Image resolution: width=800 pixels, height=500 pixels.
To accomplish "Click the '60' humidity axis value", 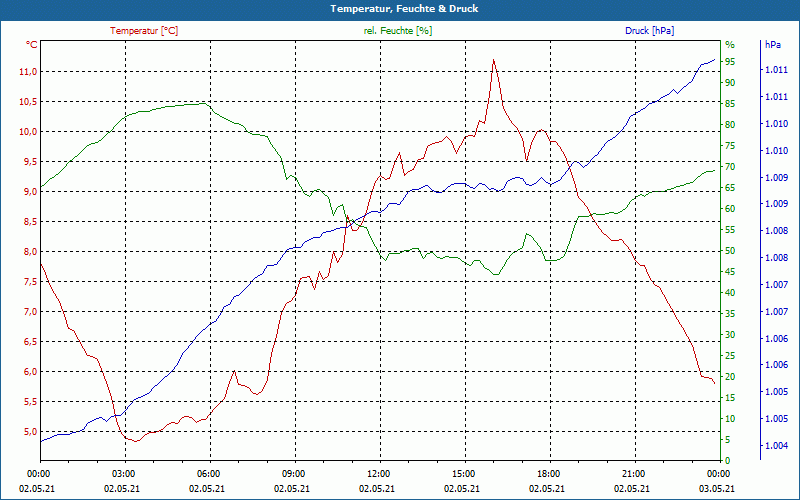I will click(x=730, y=209).
